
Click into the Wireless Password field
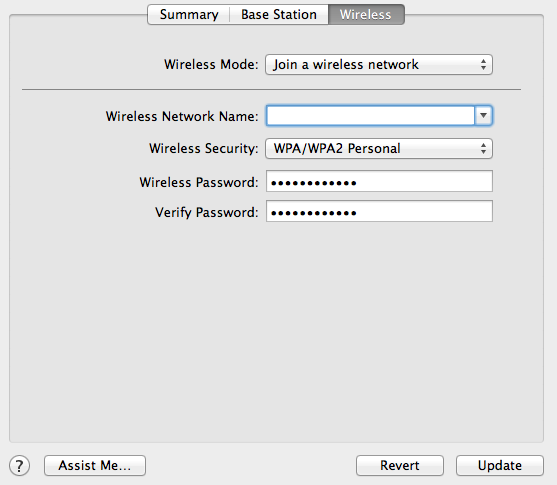pyautogui.click(x=379, y=181)
